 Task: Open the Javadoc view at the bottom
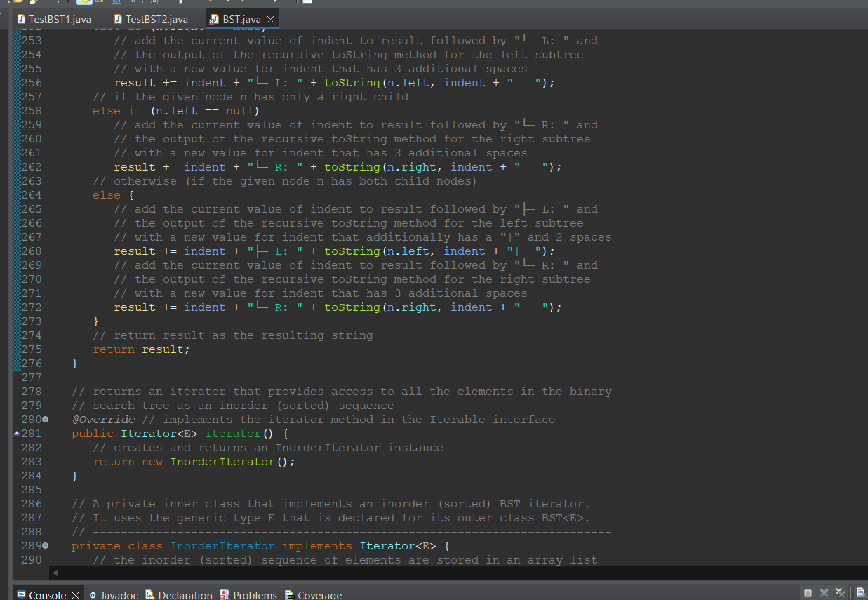coord(119,595)
